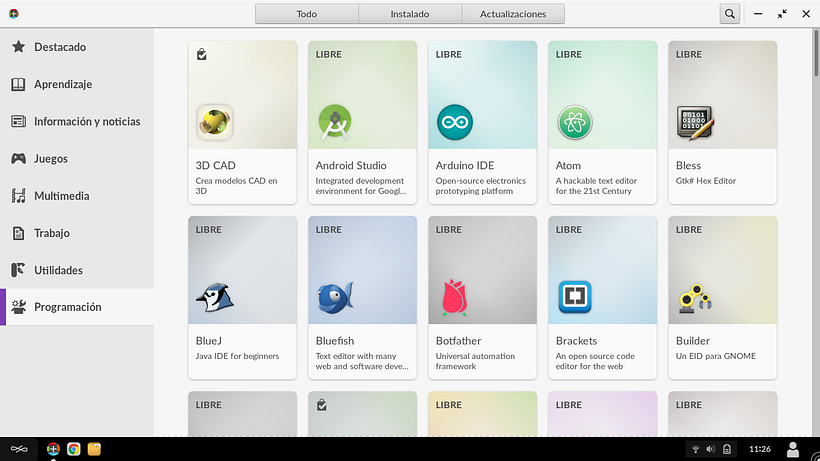The height and width of the screenshot is (461, 820).
Task: Click the Bluefish title text
Action: [335, 341]
